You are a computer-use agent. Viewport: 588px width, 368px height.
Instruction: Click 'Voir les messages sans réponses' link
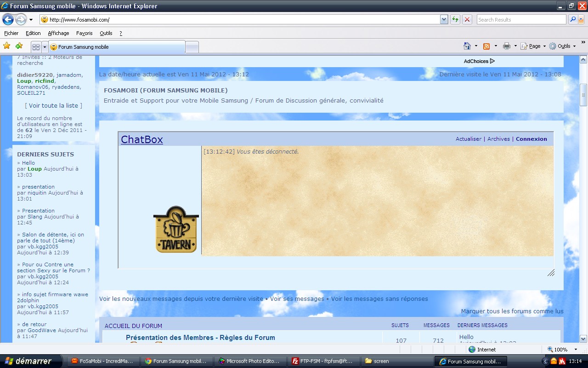(x=379, y=299)
